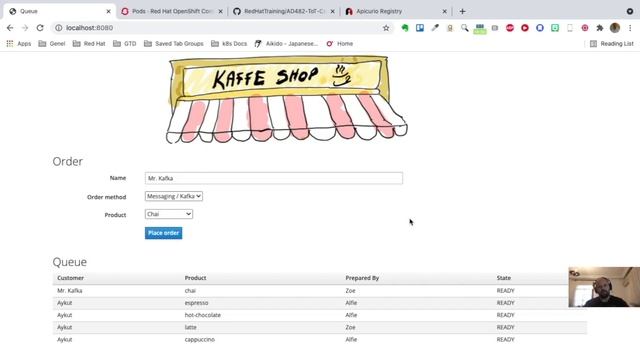640x360 pixels.
Task: Open the Order method dropdown
Action: pos(173,196)
